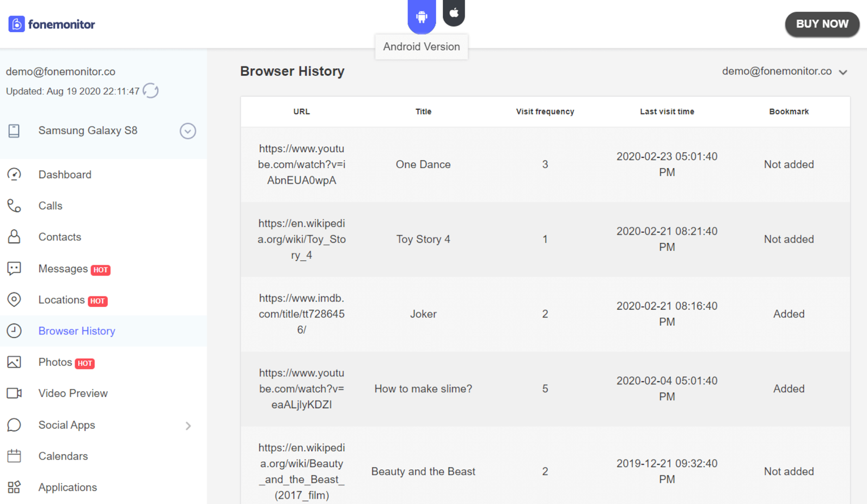Click visit frequency 5 for slime video

click(545, 388)
